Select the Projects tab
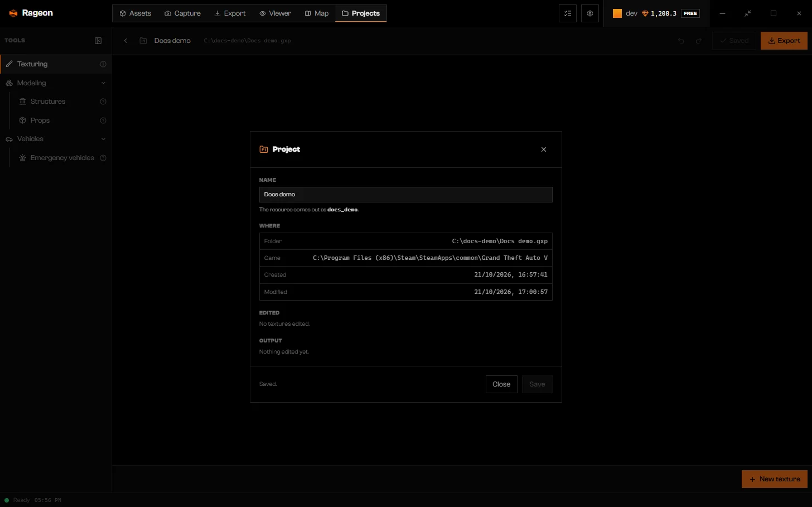 pyautogui.click(x=361, y=13)
